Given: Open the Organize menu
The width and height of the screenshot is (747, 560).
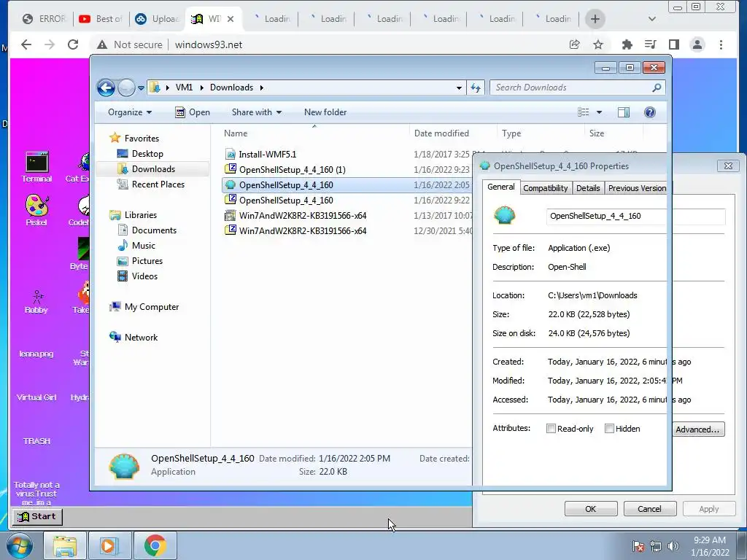Looking at the screenshot, I should pos(130,112).
